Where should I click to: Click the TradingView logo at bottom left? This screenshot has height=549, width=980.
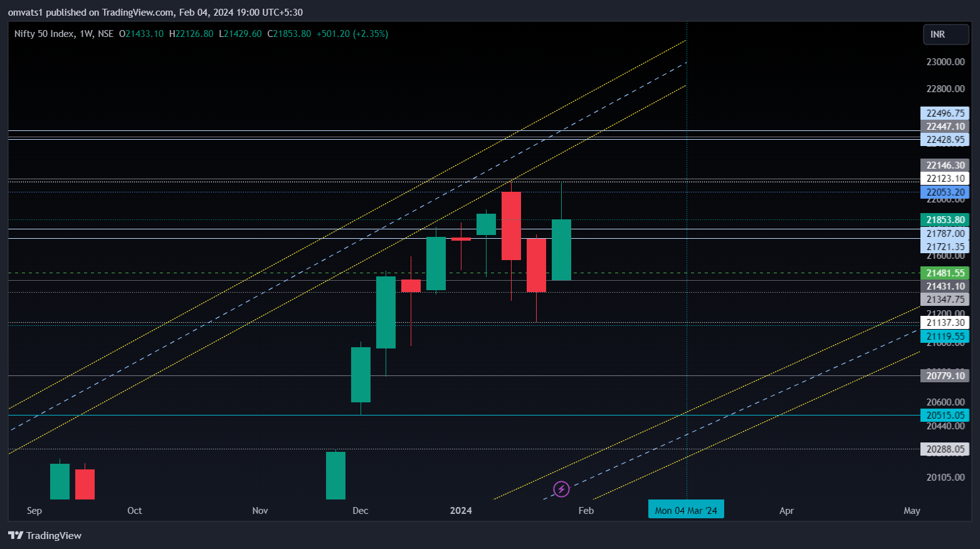click(45, 535)
